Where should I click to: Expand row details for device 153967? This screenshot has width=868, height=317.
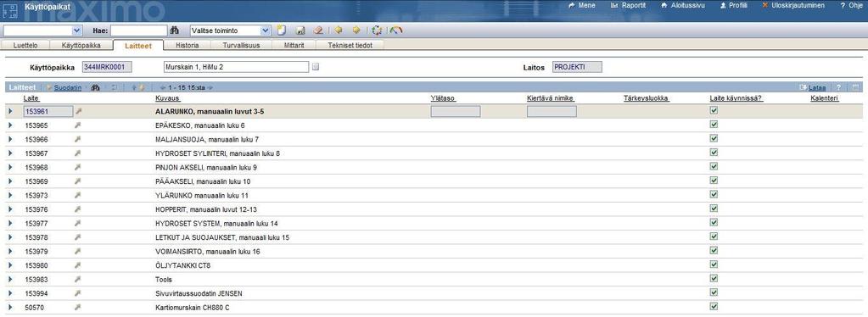pos(10,153)
